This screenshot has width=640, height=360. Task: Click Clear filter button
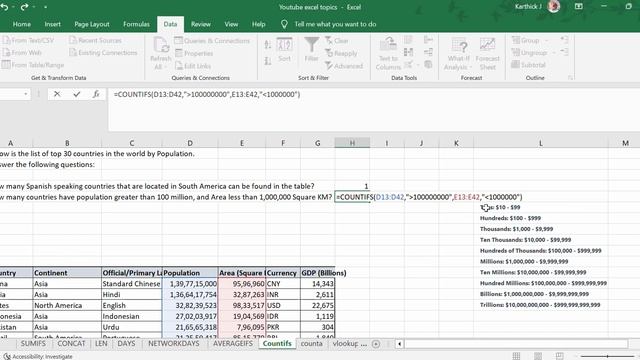coord(337,41)
